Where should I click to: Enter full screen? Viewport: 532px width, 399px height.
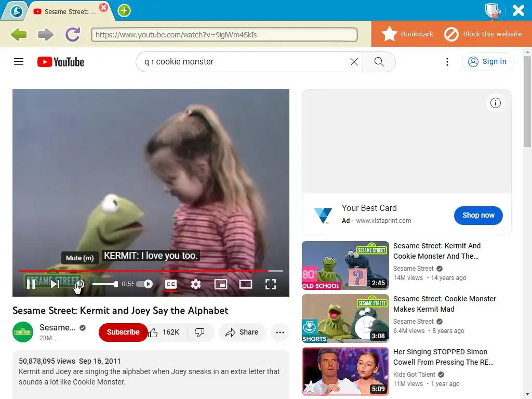[x=270, y=284]
